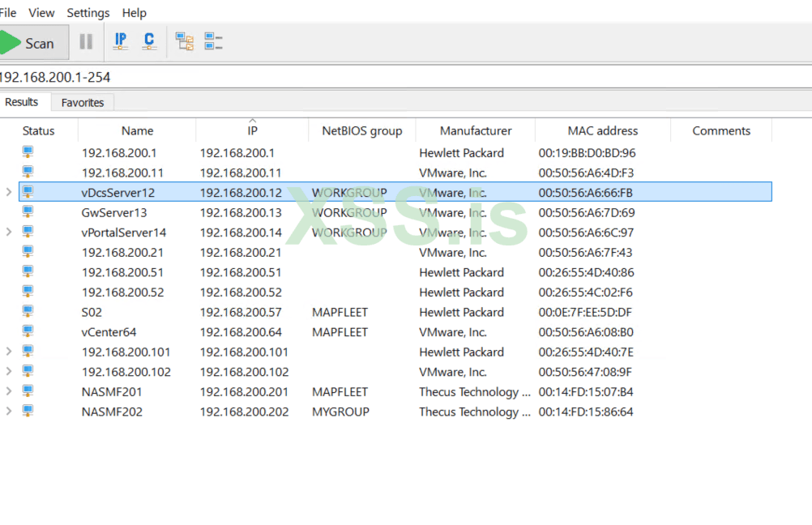The image size is (812, 525).
Task: Click computer status icon for 192.168.200.21
Action: pyautogui.click(x=28, y=251)
